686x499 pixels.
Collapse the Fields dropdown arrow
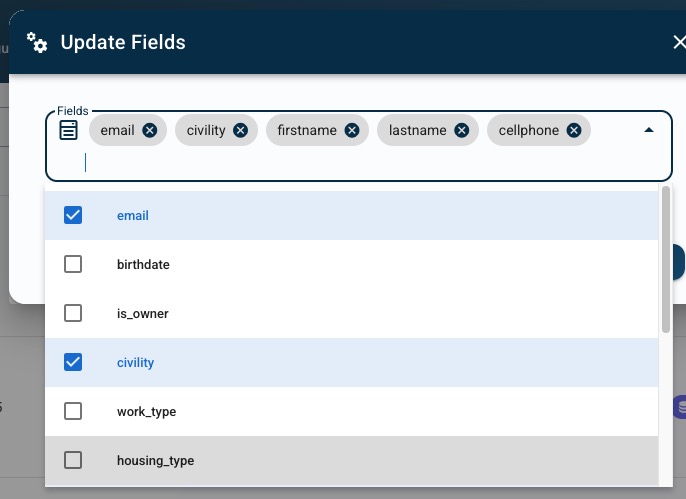pos(649,130)
